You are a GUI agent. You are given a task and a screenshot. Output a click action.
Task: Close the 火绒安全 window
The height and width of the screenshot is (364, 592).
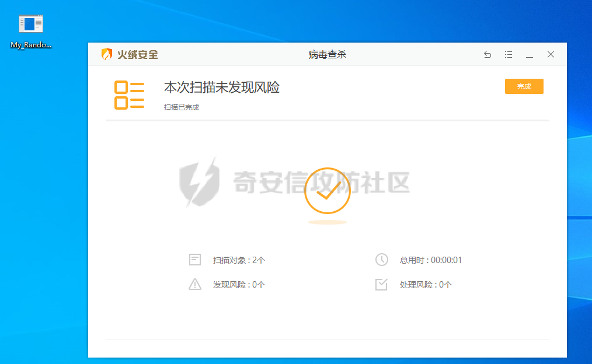[x=551, y=54]
